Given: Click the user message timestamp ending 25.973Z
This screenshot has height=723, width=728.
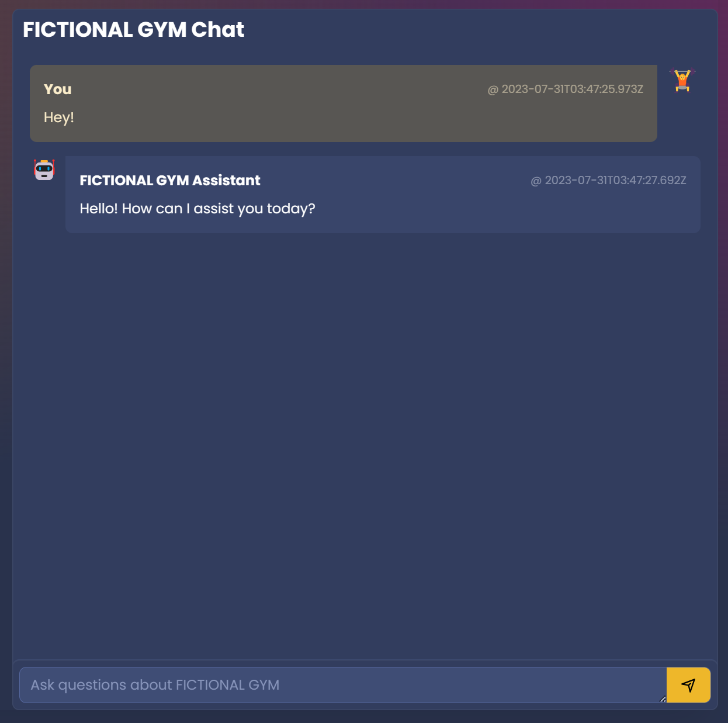Looking at the screenshot, I should coord(572,89).
